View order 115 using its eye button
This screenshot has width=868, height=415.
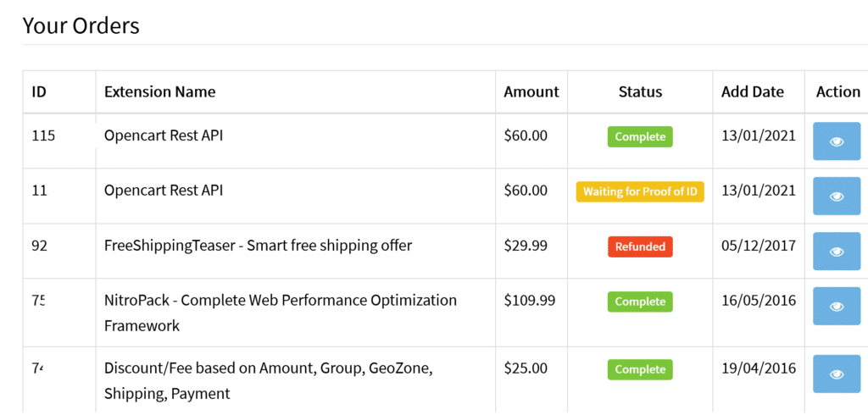click(837, 141)
